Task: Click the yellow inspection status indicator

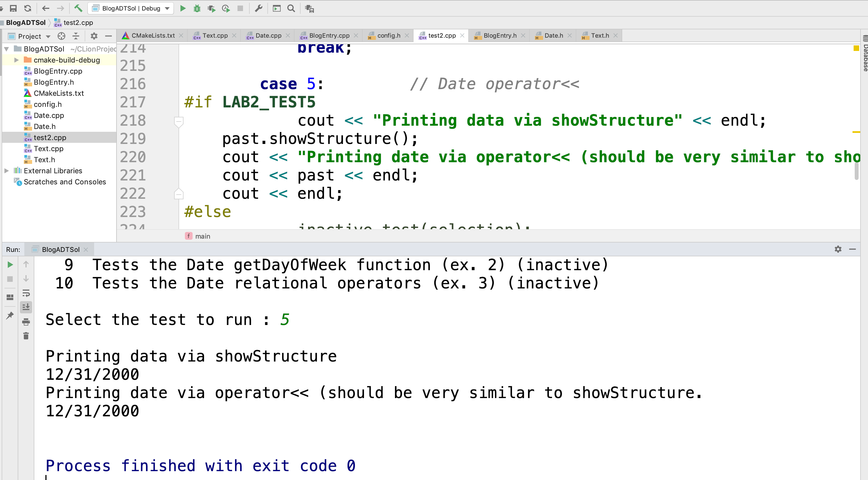Action: 856,48
